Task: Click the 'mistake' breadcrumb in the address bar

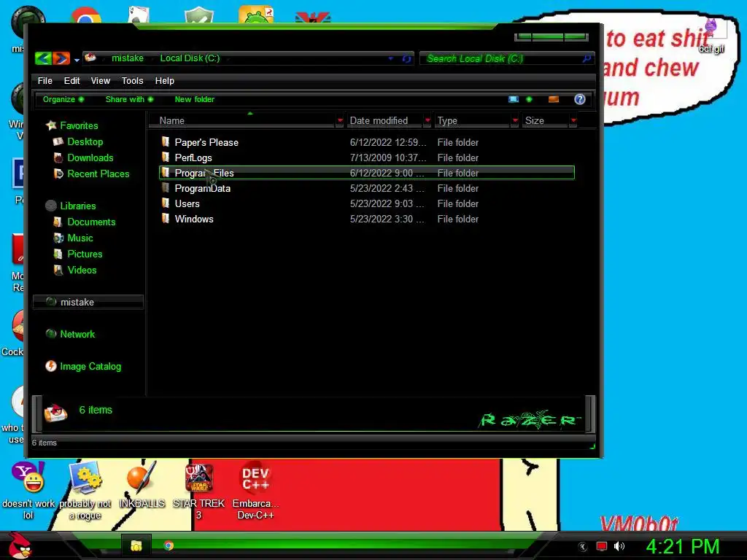Action: [x=127, y=58]
